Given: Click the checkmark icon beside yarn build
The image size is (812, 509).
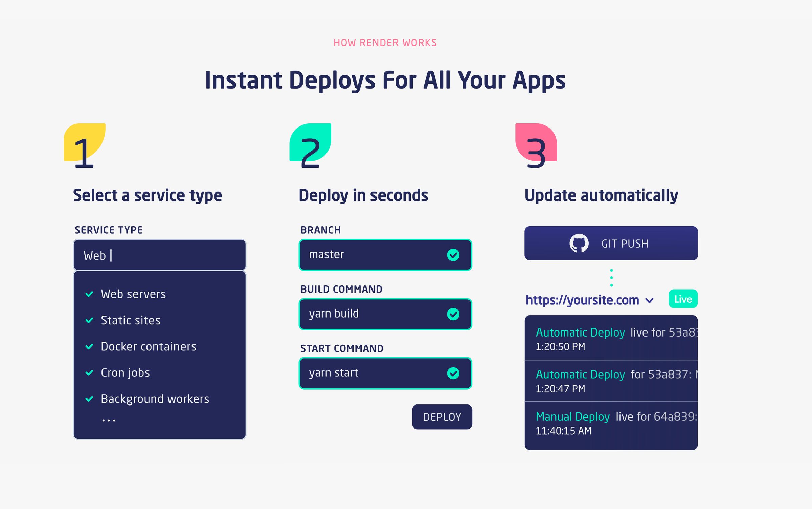Looking at the screenshot, I should [x=453, y=314].
